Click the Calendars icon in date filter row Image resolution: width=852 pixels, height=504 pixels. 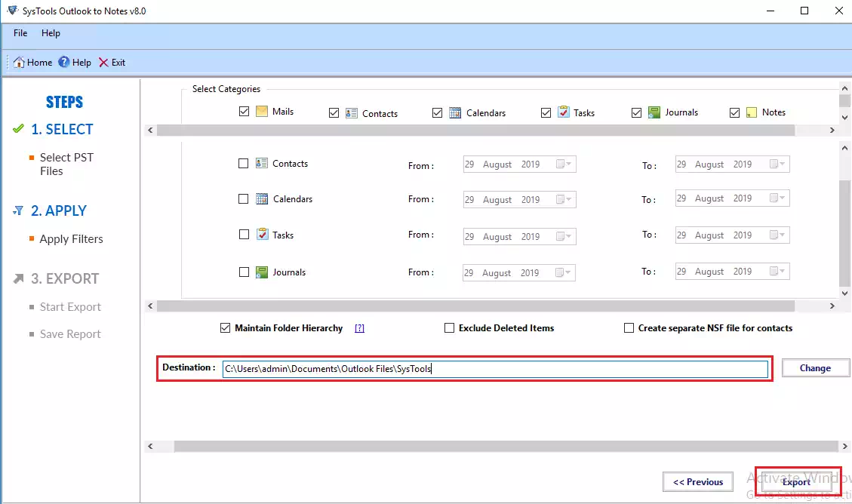pos(262,198)
